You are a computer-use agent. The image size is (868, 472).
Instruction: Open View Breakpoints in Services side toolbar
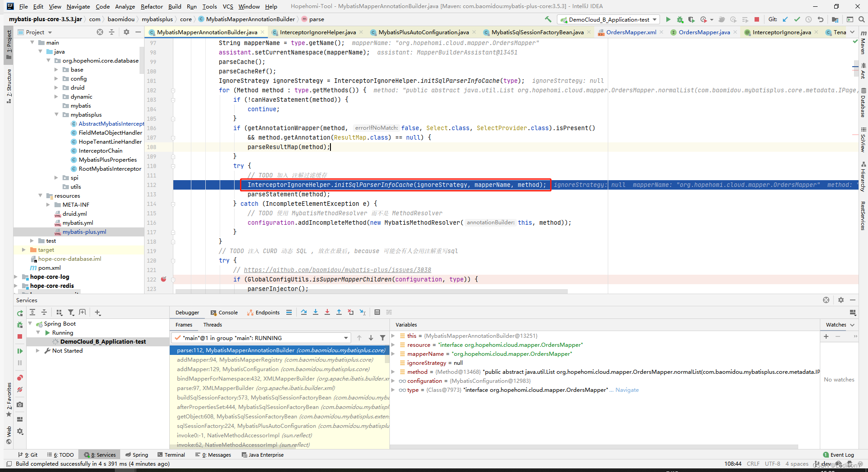click(20, 378)
